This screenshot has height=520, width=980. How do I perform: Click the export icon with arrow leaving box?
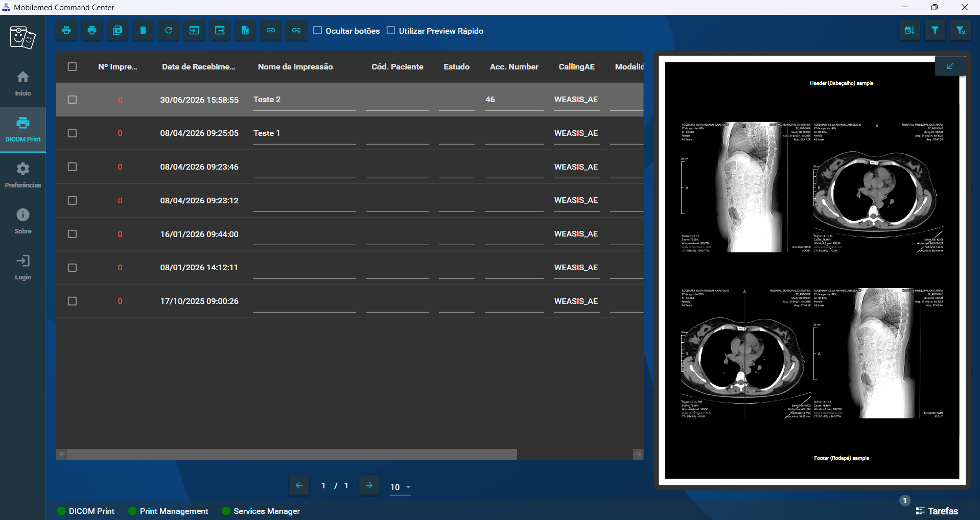tap(220, 31)
